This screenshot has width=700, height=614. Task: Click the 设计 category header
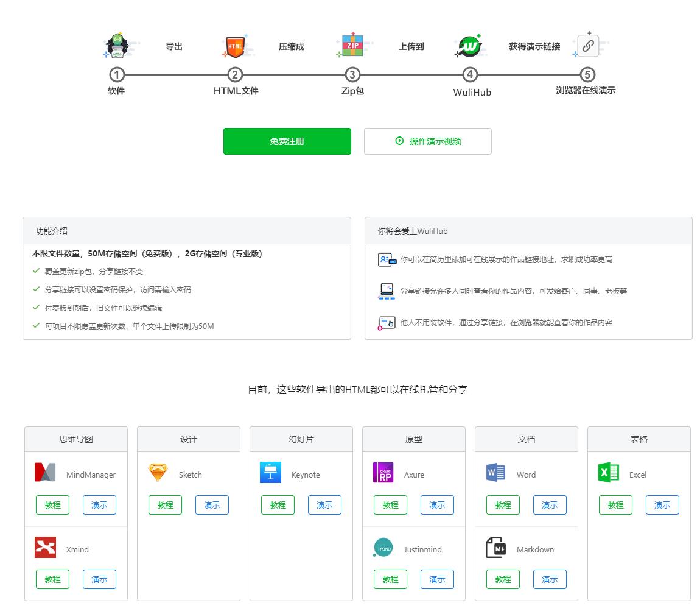click(x=189, y=439)
